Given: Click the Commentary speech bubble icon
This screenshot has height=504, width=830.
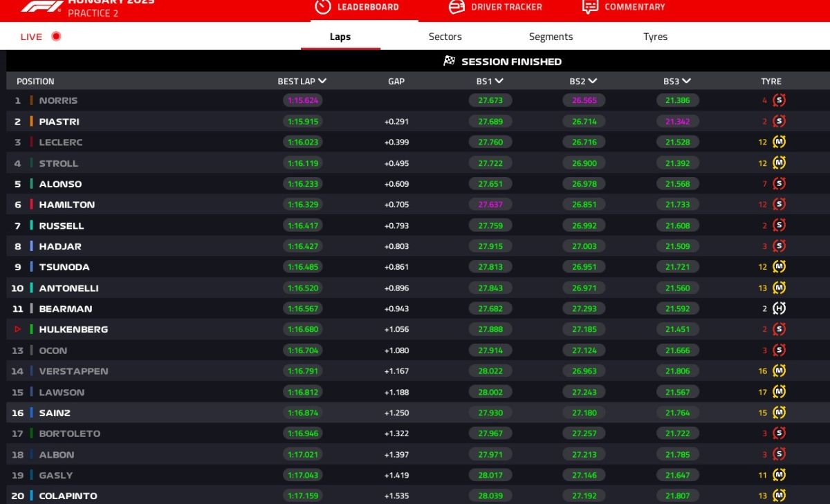Looking at the screenshot, I should pos(590,7).
